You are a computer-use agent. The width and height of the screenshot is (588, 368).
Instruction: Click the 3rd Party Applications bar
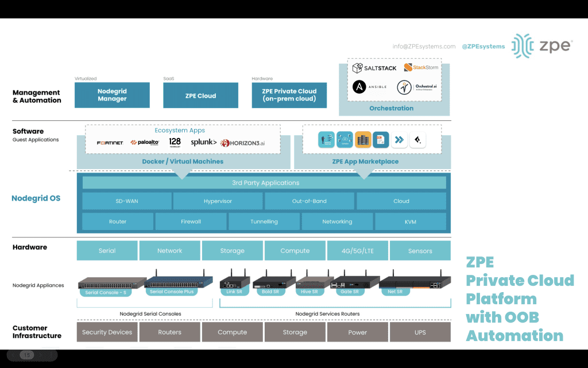coord(264,183)
